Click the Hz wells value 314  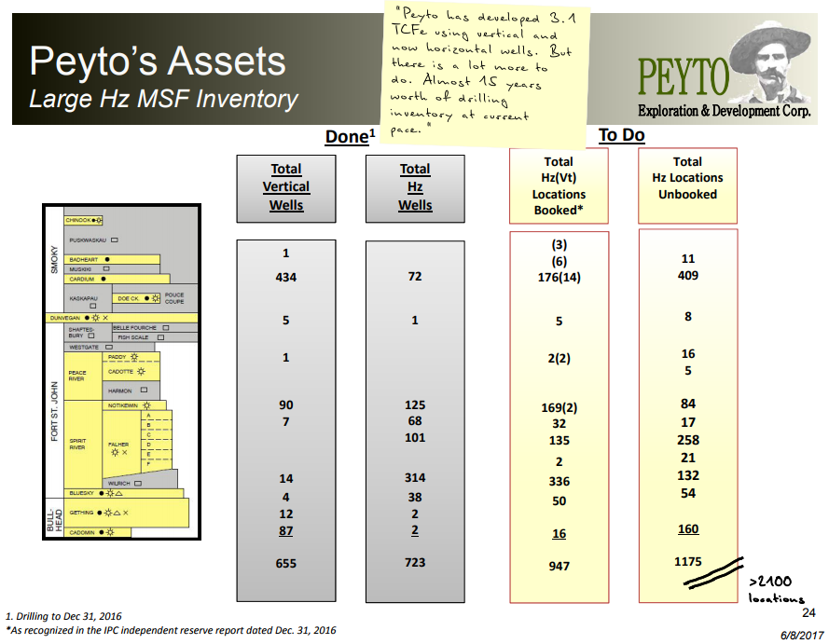[415, 477]
